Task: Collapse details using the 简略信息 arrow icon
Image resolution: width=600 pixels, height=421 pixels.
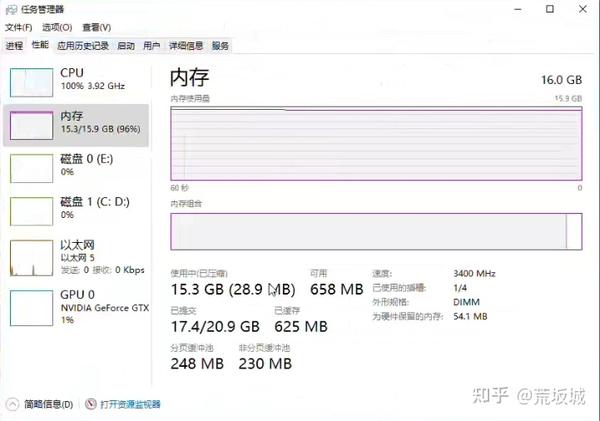Action: (x=12, y=404)
